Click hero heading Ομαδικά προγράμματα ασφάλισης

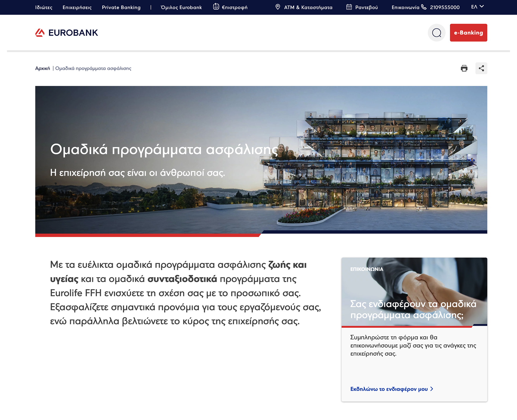pyautogui.click(x=164, y=149)
